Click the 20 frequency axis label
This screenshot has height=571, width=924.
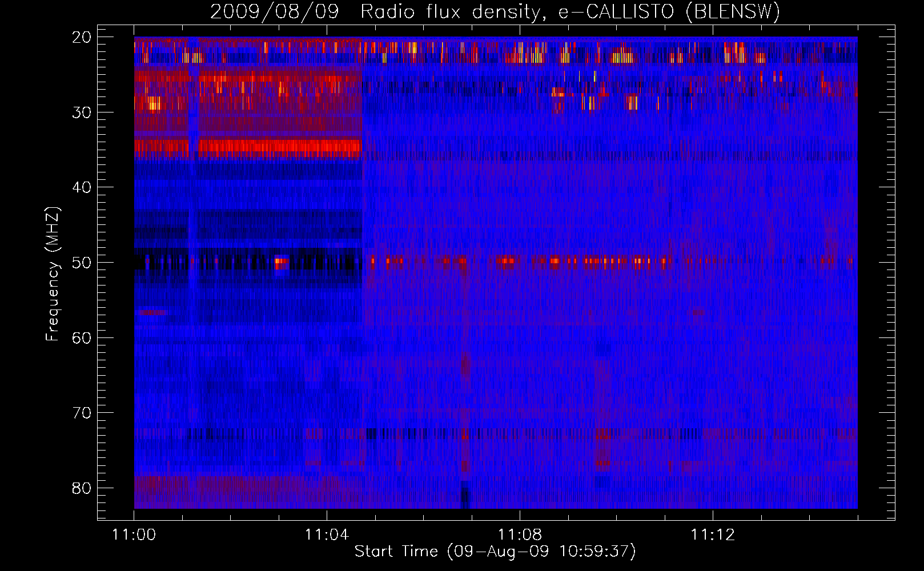point(82,37)
